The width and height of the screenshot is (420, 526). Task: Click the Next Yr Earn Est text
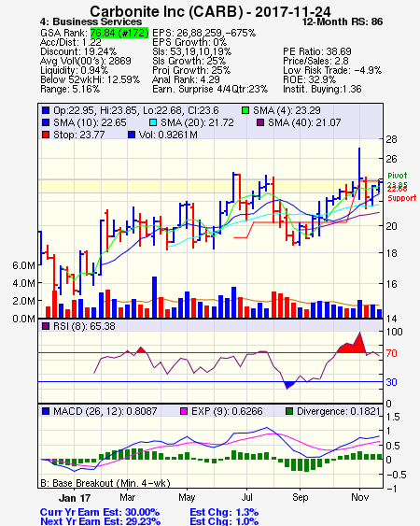[x=100, y=521]
